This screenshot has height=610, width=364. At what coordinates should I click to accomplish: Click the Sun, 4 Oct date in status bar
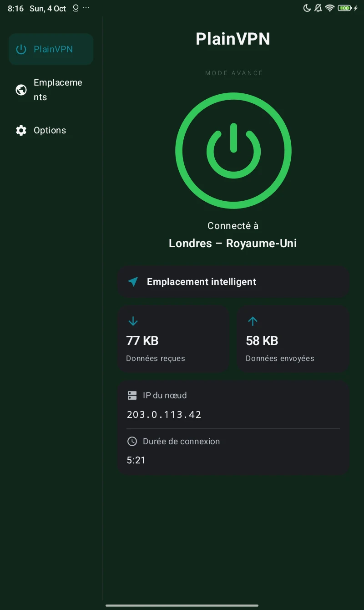[48, 9]
